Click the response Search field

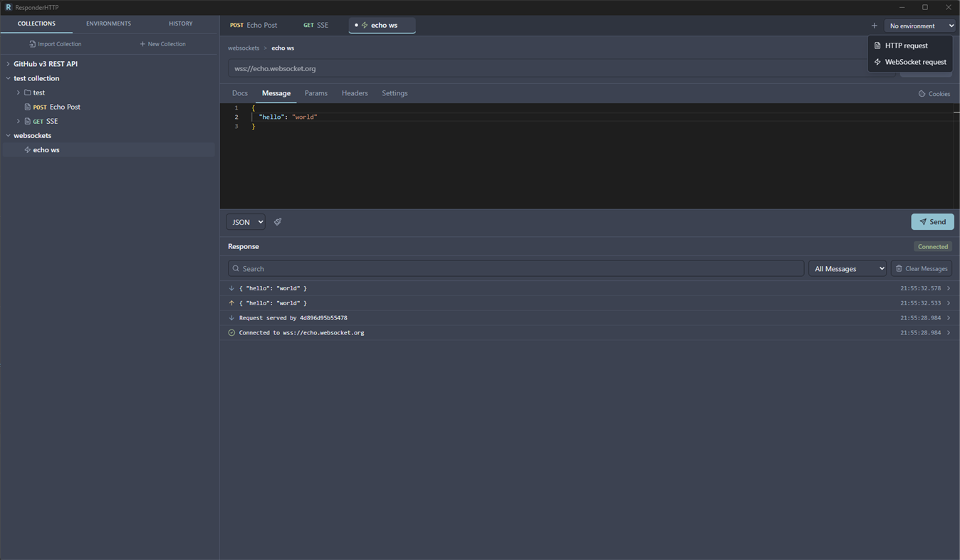coord(516,269)
